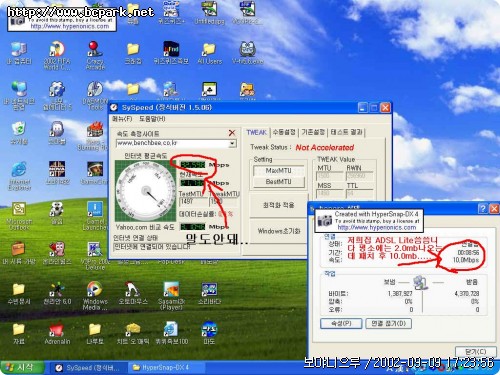Open the spade card game desktop shortcut

(209, 90)
